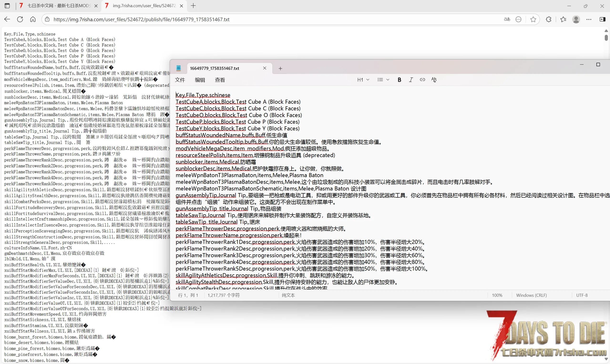Click the clear formatting icon in Notepad
Image resolution: width=610 pixels, height=364 pixels.
[x=434, y=80]
